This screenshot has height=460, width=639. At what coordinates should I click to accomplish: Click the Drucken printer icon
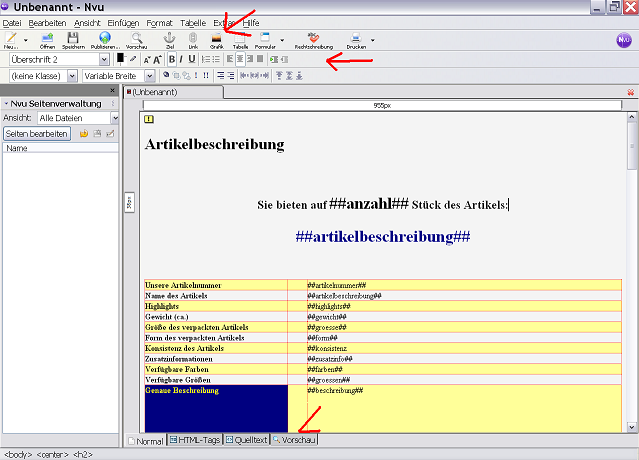[356, 39]
